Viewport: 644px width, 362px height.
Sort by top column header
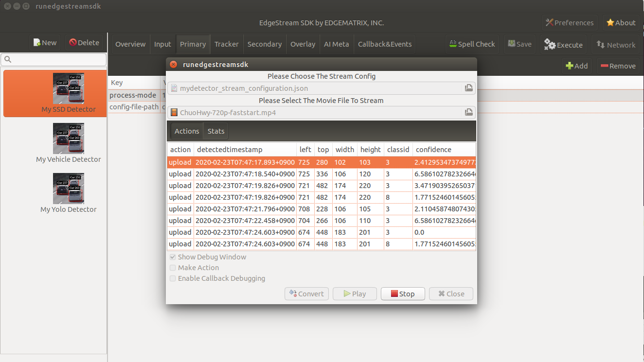323,150
